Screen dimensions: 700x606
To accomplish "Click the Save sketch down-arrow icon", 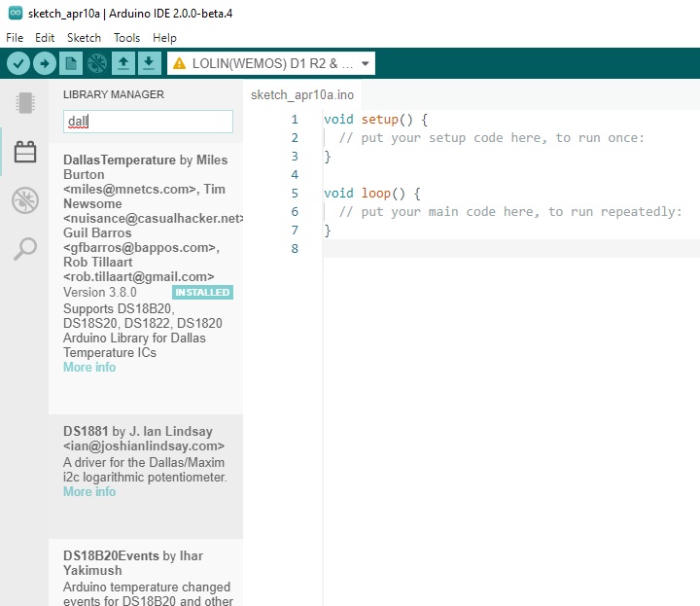I will click(x=149, y=63).
